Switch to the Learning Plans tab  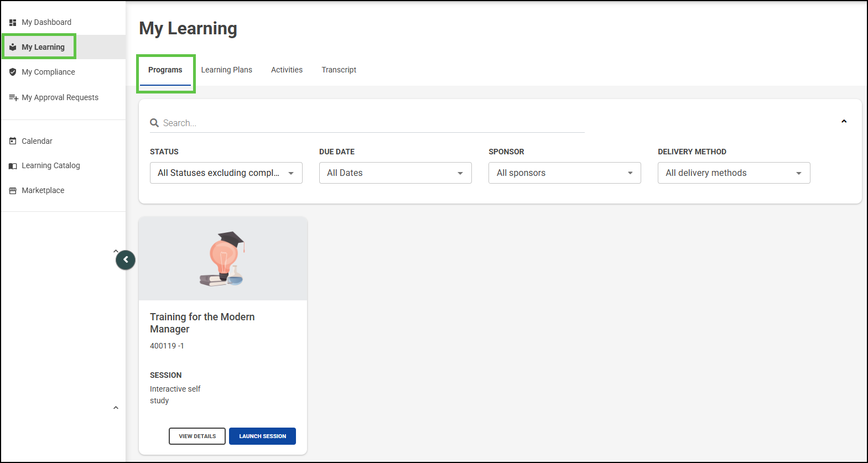pos(226,70)
